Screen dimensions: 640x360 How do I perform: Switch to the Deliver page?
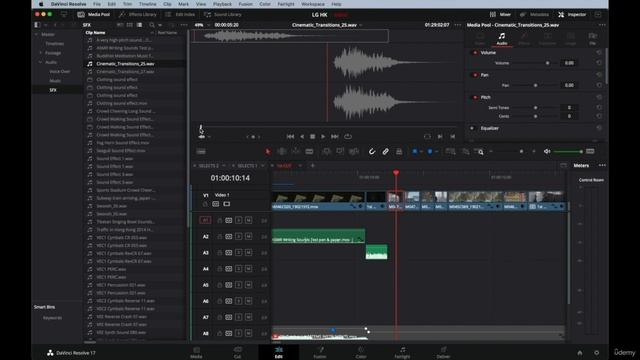[x=443, y=352]
